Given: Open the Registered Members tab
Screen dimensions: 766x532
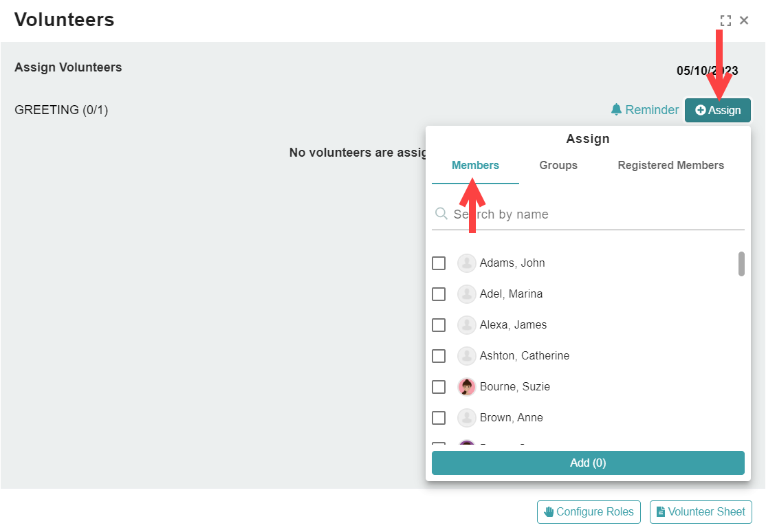Looking at the screenshot, I should 670,166.
